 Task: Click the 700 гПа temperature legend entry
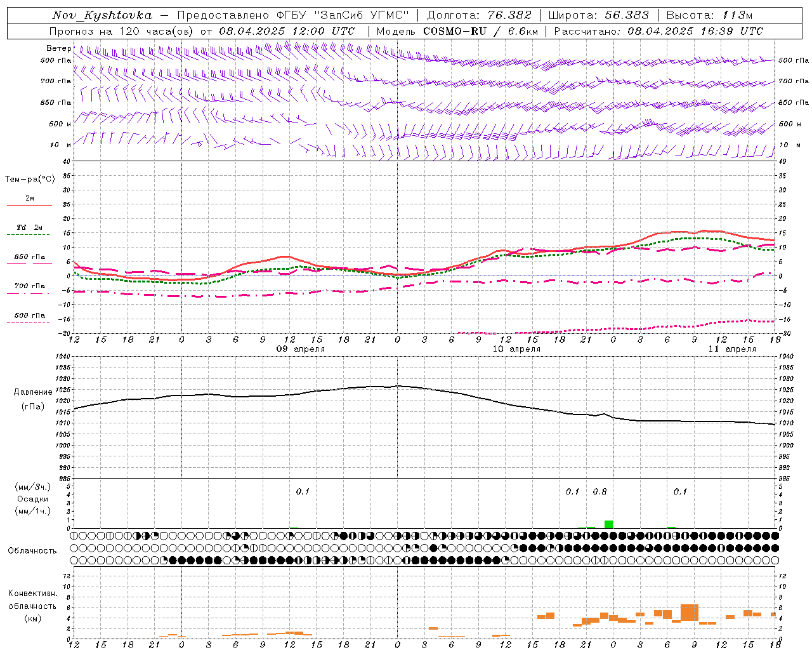[29, 288]
